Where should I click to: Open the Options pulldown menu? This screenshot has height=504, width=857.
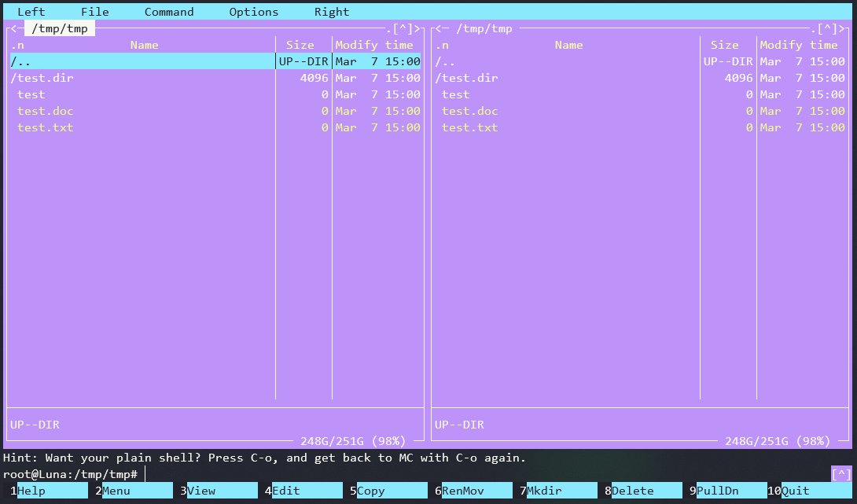[253, 11]
